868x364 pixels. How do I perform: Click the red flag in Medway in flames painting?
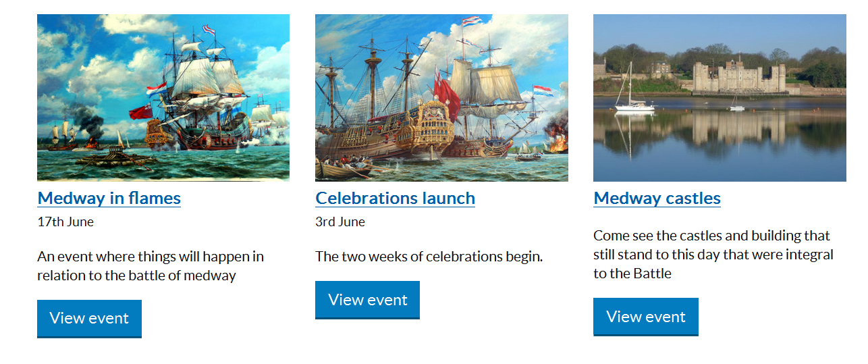[x=140, y=112]
